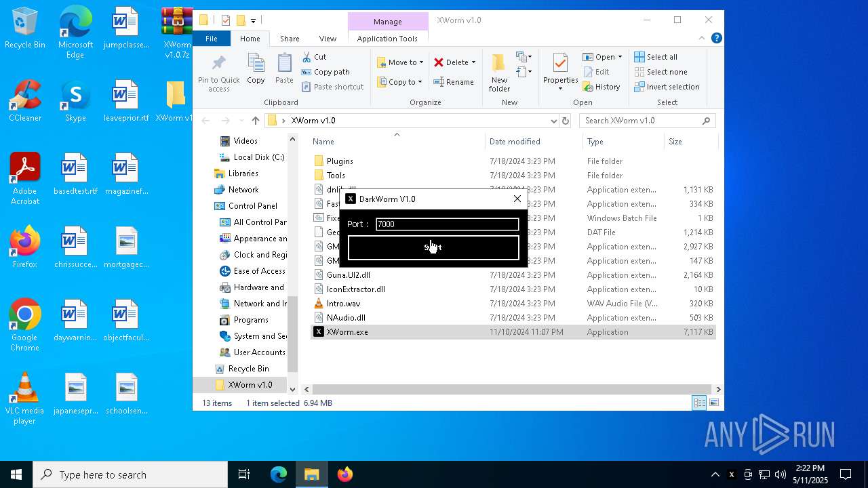The width and height of the screenshot is (868, 488).
Task: Switch to large icons view layout
Action: coord(713,403)
